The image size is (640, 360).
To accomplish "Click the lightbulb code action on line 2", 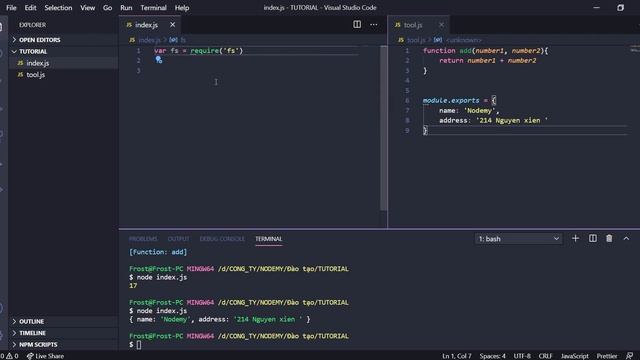I will (x=159, y=60).
